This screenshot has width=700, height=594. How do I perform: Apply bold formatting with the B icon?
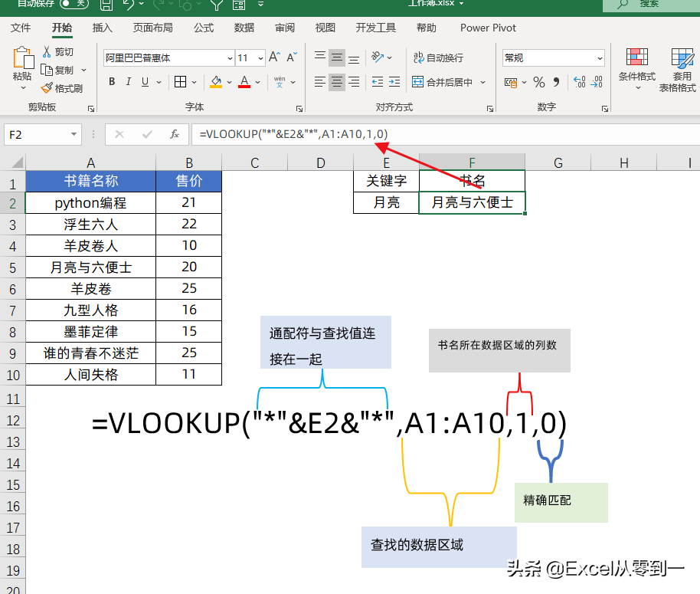(112, 81)
